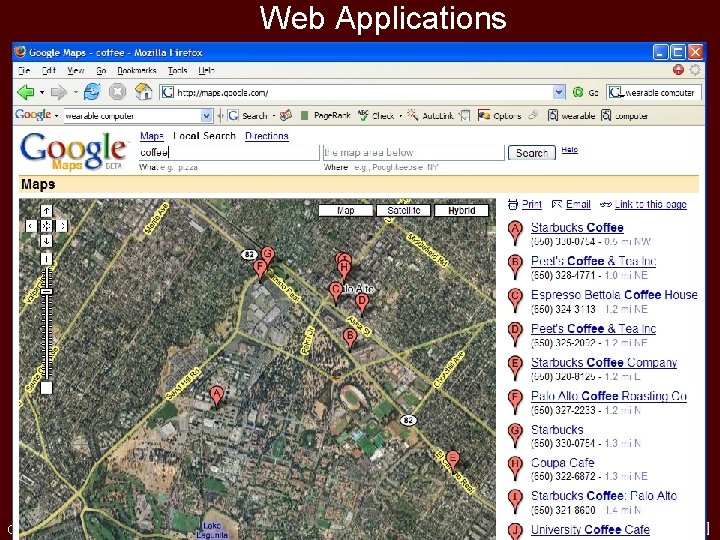This screenshot has width=720, height=540.
Task: Click the Google toolbar Search button
Action: (248, 116)
